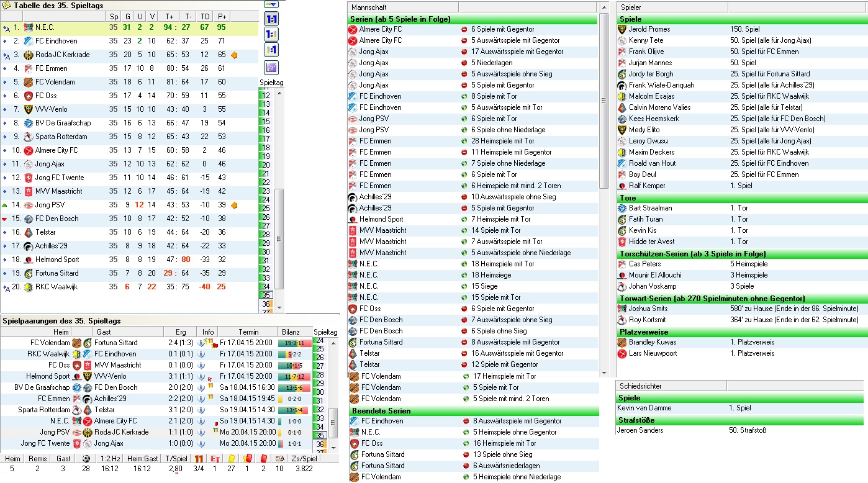Click the single yellow card icon in statistics bar
The image size is (868, 483).
click(231, 459)
